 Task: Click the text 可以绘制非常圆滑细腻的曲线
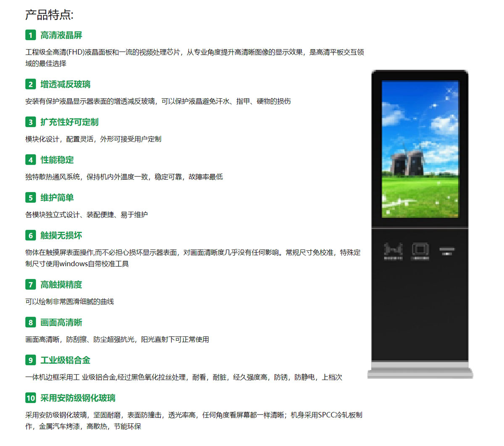click(69, 302)
